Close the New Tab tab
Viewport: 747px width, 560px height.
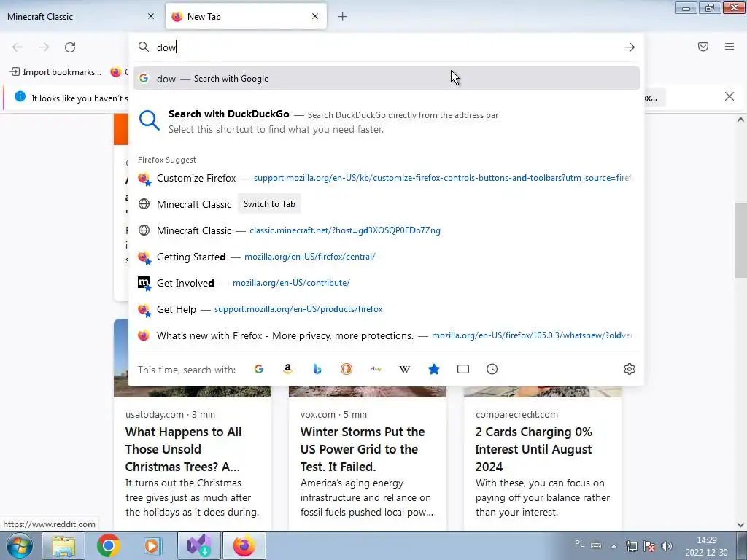pyautogui.click(x=315, y=16)
